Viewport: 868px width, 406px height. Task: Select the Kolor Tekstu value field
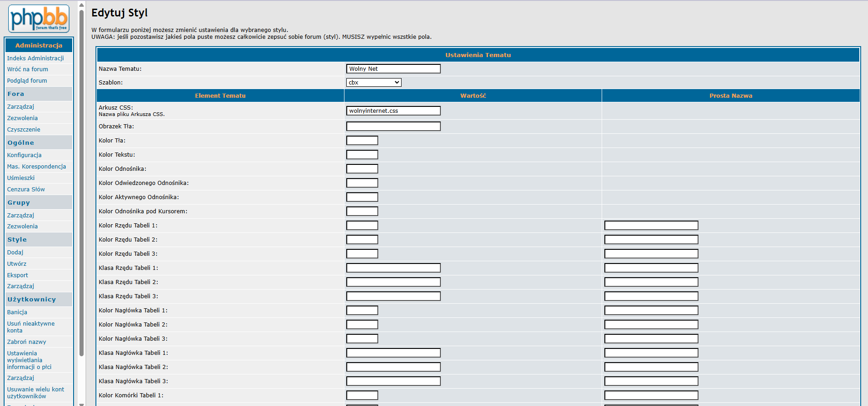pos(362,155)
